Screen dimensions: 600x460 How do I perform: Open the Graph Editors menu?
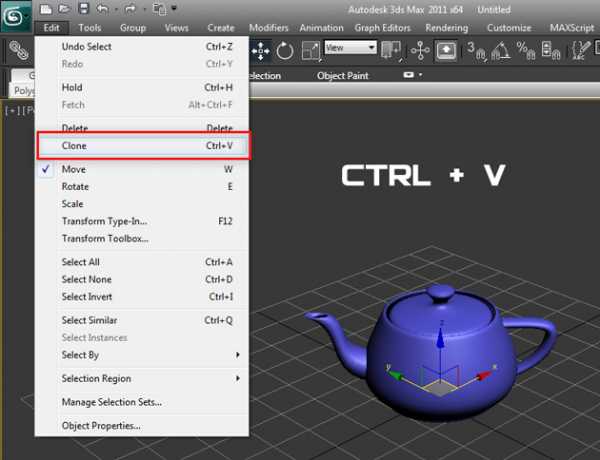pos(382,28)
